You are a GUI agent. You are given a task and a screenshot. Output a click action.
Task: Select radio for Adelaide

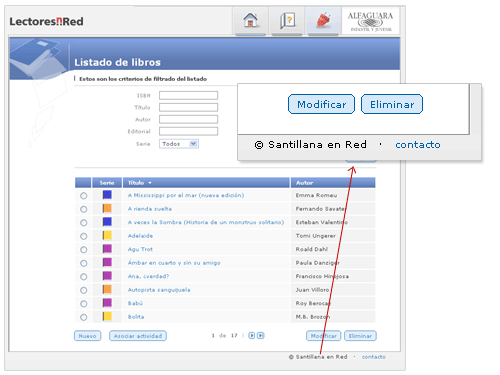84,236
